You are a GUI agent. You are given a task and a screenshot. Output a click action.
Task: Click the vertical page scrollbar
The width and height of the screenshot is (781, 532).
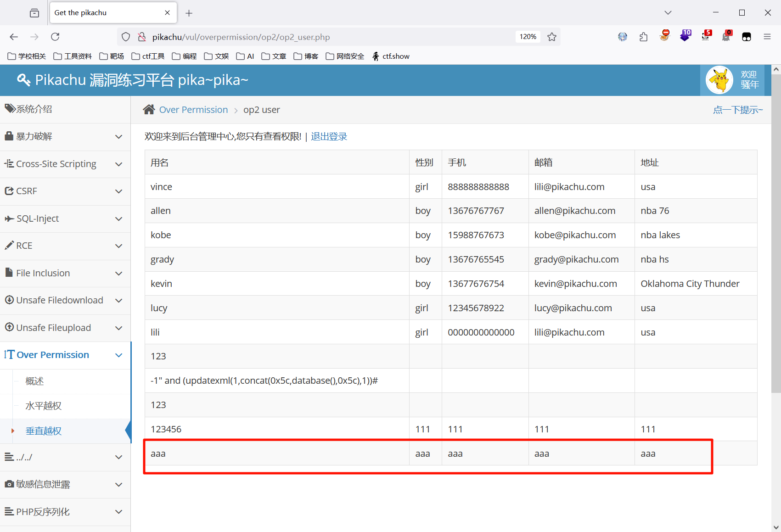pos(776,234)
